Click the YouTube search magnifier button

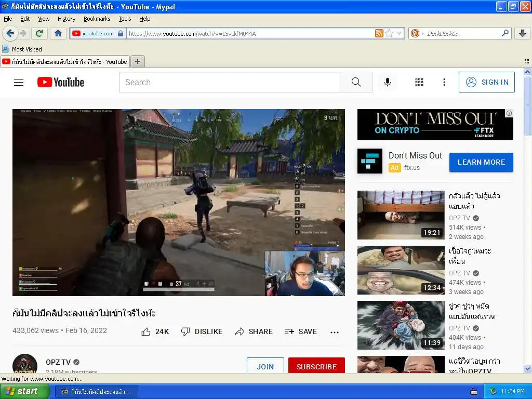356,82
